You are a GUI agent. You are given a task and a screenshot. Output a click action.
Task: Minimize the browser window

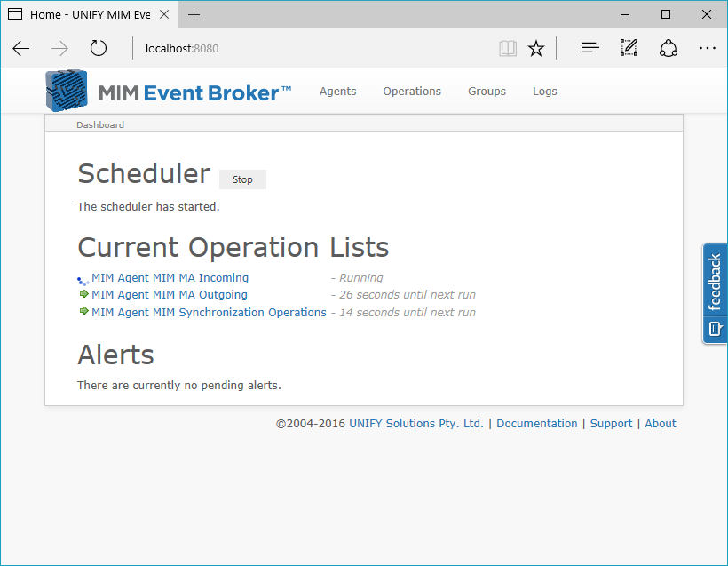tap(625, 14)
